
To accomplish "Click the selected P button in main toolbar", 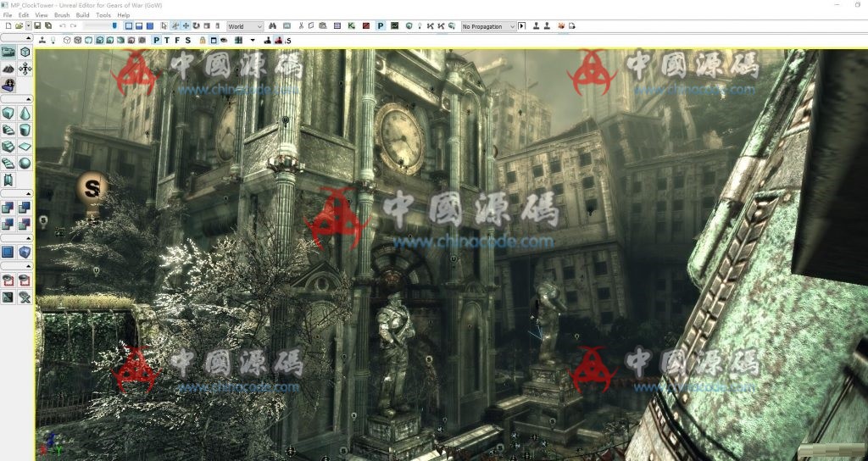I will (x=381, y=26).
